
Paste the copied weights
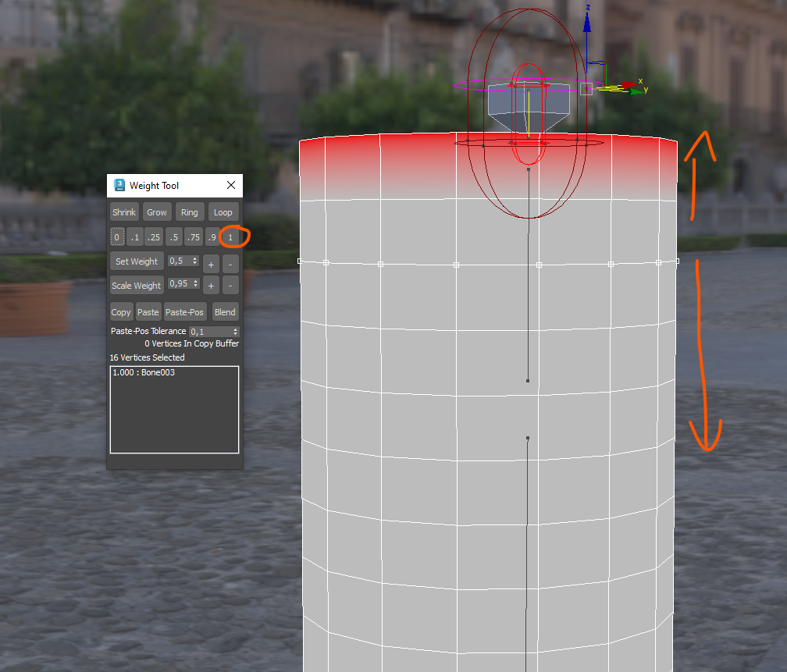(x=148, y=311)
